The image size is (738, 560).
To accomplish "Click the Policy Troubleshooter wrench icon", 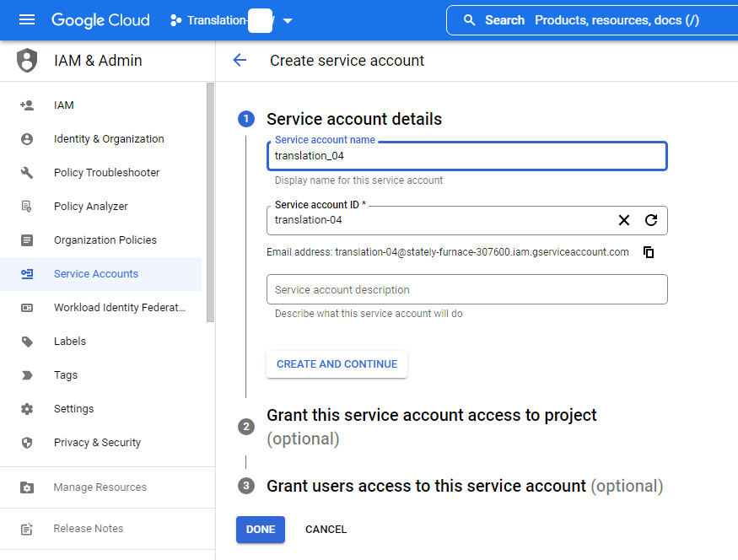I will (x=27, y=173).
